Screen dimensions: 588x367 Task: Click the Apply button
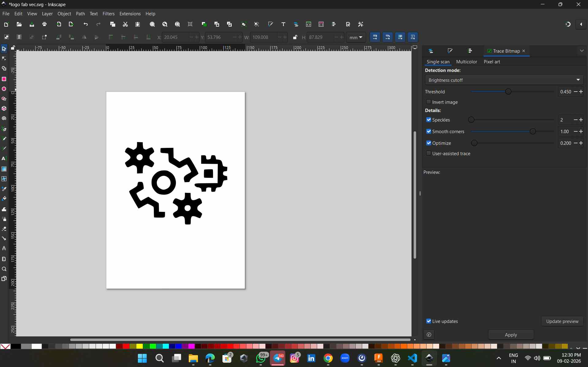(511, 335)
